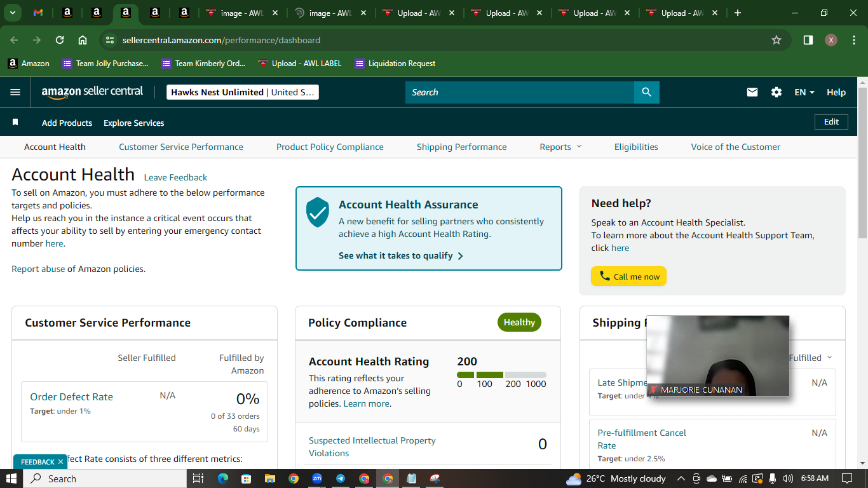This screenshot has height=488, width=868.
Task: Show hidden system tray icons
Action: (x=681, y=478)
